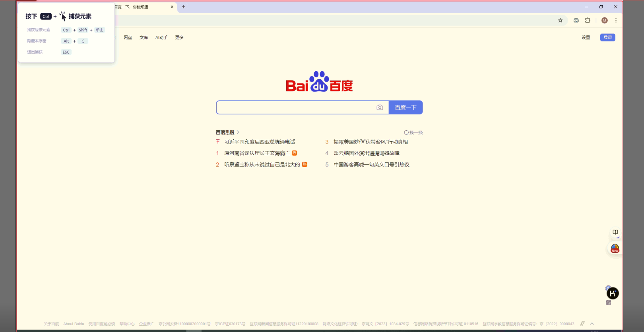Click the black K floating button
Image resolution: width=644 pixels, height=332 pixels.
(613, 293)
